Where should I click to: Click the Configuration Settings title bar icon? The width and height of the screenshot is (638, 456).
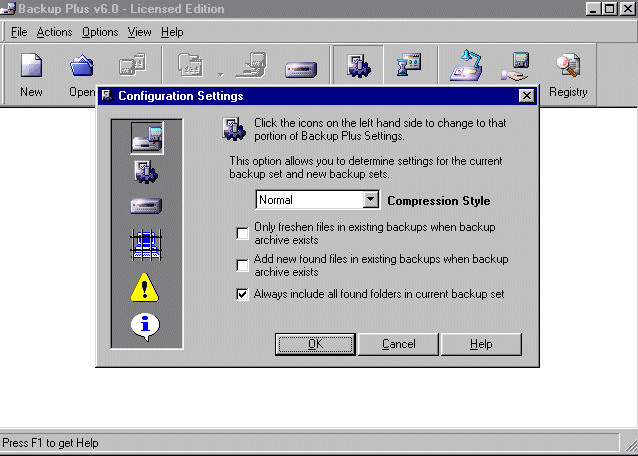[x=107, y=96]
